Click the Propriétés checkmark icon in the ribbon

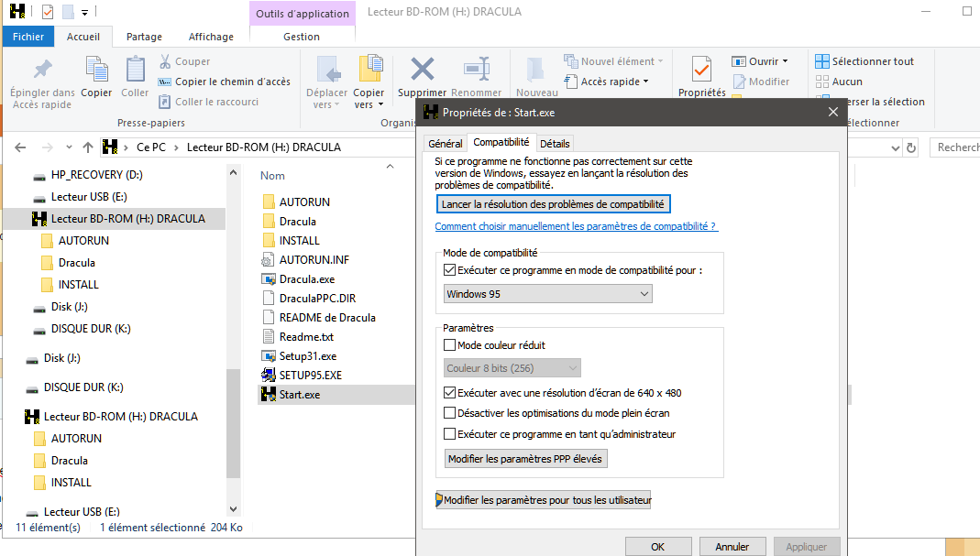tap(702, 69)
